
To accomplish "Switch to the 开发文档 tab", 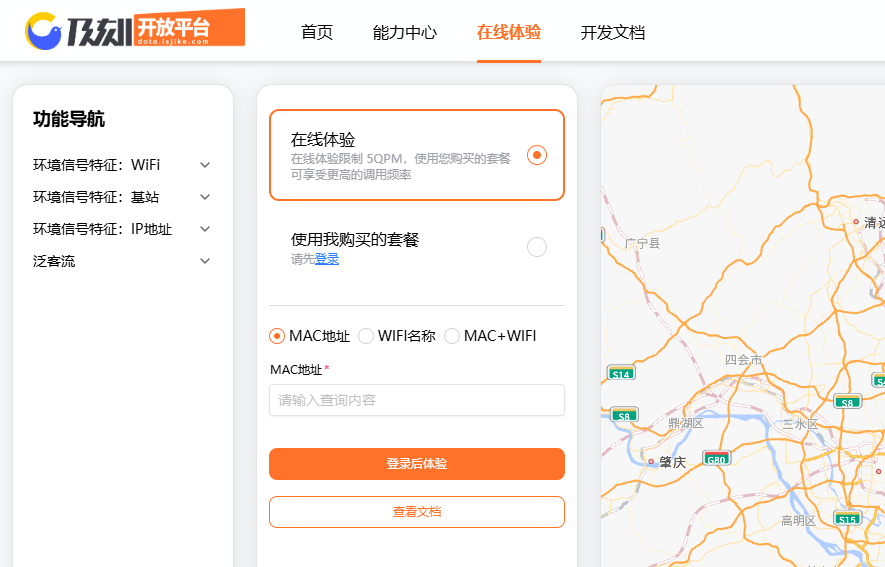I will [x=613, y=32].
